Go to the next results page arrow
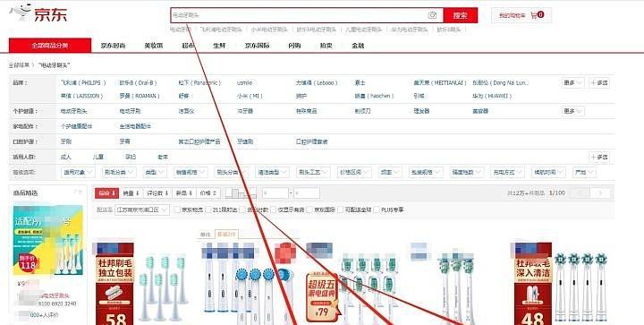The height and width of the screenshot is (325, 644). [x=600, y=193]
